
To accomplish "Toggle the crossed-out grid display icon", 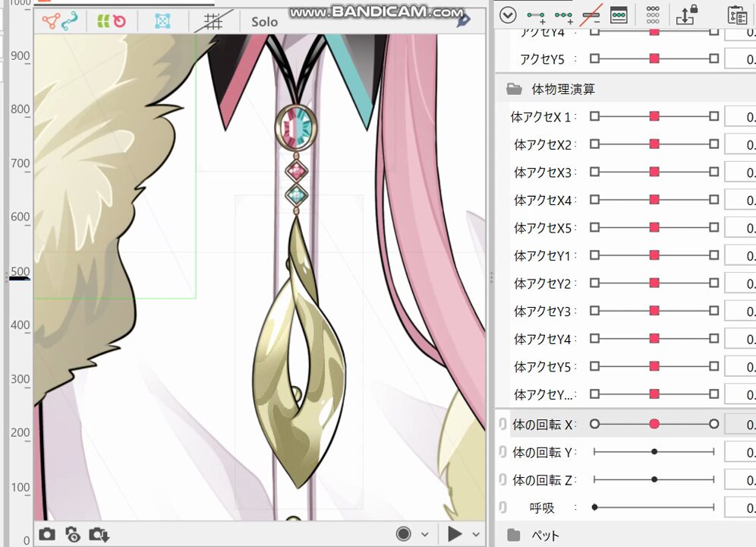I will point(213,21).
